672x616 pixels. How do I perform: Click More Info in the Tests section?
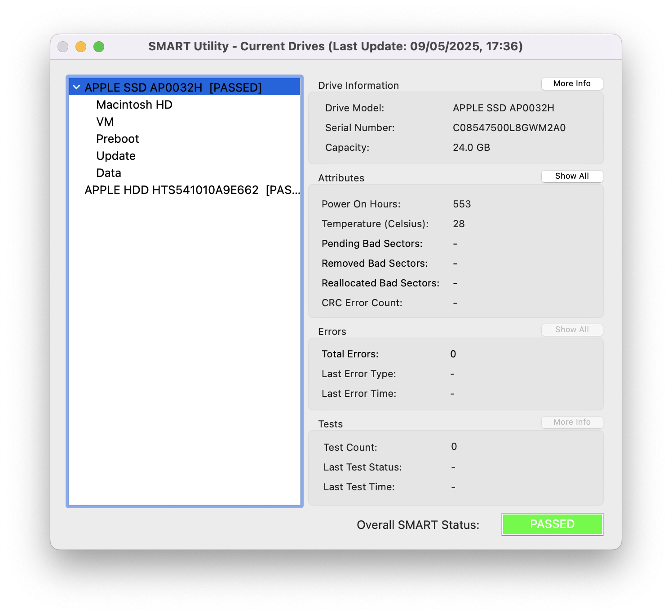(571, 422)
